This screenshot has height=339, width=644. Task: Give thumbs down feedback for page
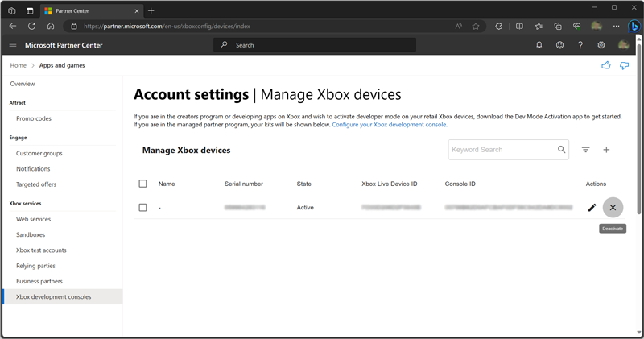[x=625, y=65]
